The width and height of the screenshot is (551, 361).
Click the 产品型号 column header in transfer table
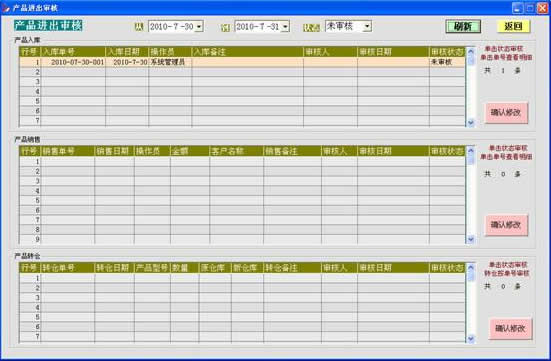point(152,268)
